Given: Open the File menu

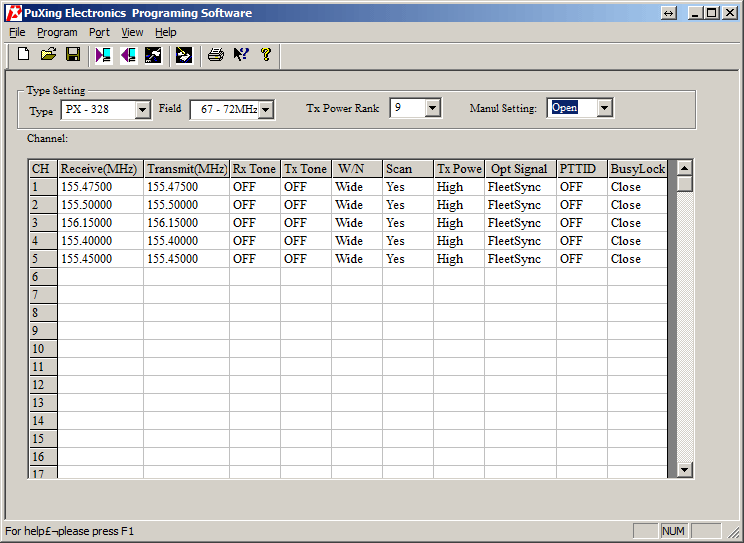Looking at the screenshot, I should (17, 32).
